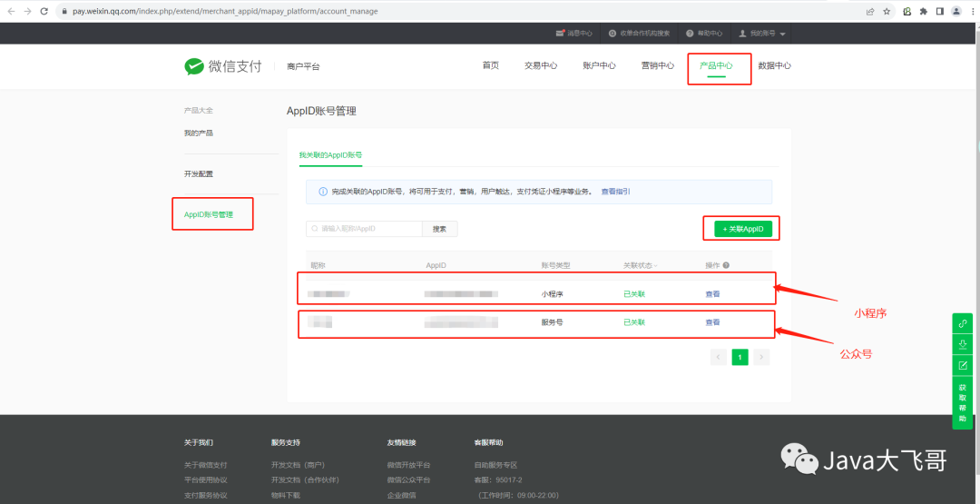The width and height of the screenshot is (980, 504).
Task: Click the browser forward arrow
Action: (27, 11)
